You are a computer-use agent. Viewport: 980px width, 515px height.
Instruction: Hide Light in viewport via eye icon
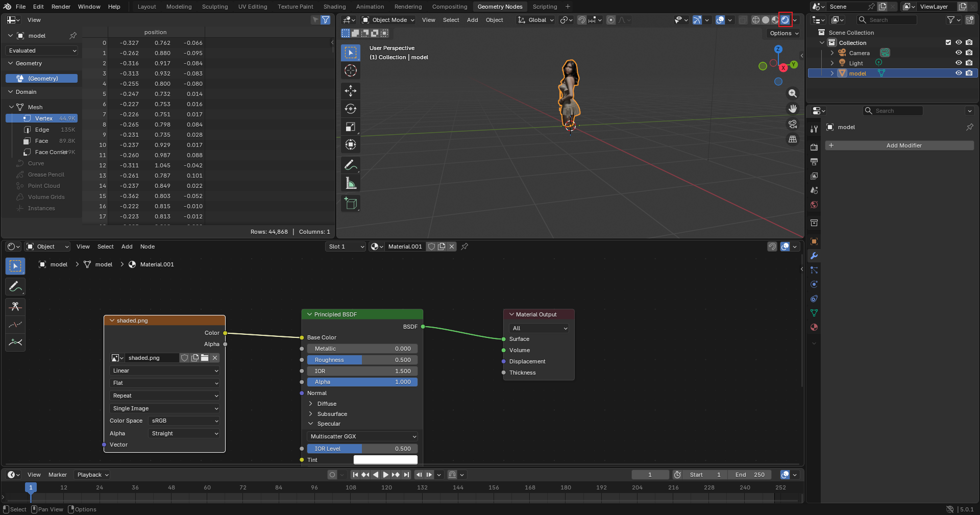click(959, 63)
